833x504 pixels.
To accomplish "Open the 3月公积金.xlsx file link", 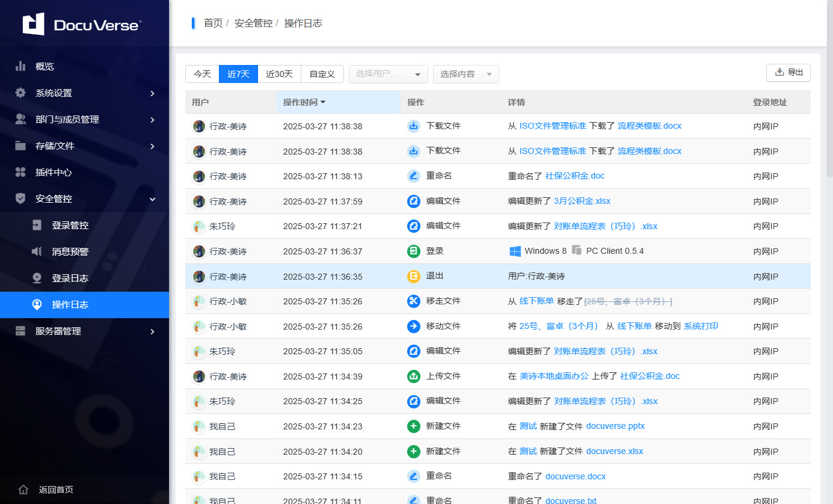I will pyautogui.click(x=582, y=201).
